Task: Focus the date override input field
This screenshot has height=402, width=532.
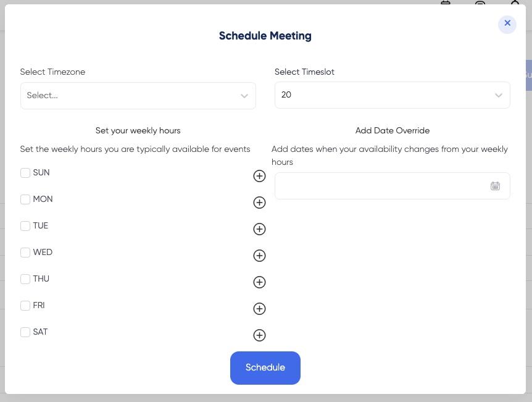Action: (393, 186)
